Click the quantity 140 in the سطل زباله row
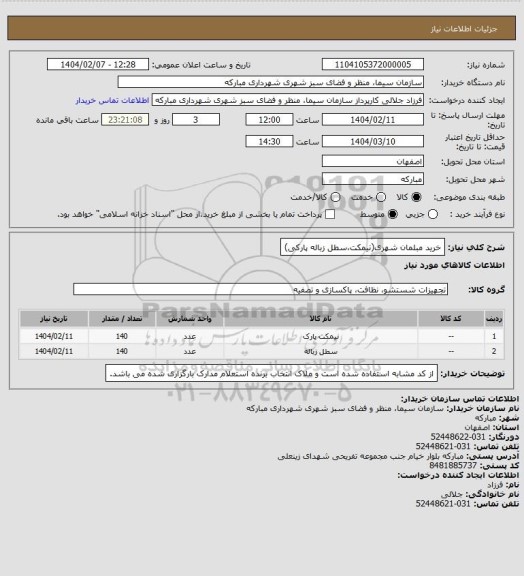The image size is (524, 576). pyautogui.click(x=122, y=352)
